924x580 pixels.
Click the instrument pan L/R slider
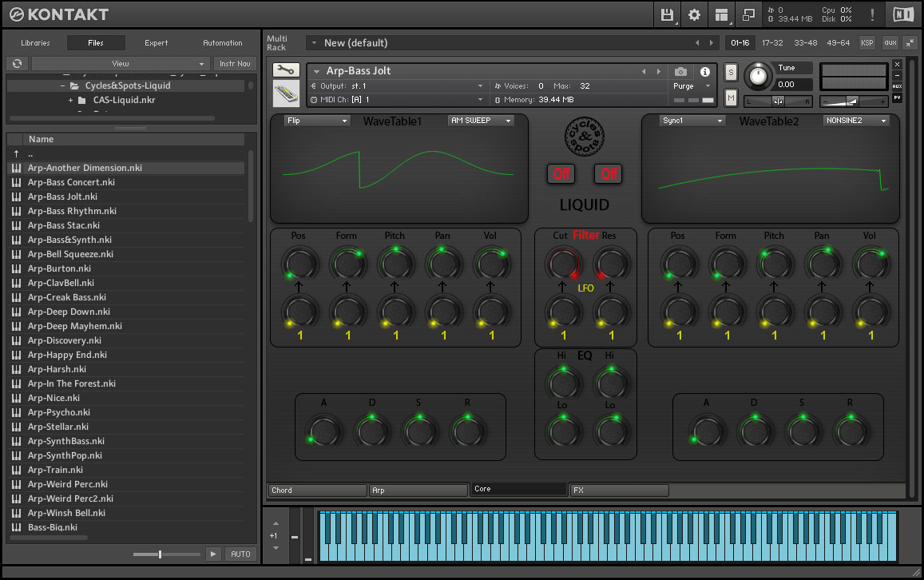pos(778,101)
